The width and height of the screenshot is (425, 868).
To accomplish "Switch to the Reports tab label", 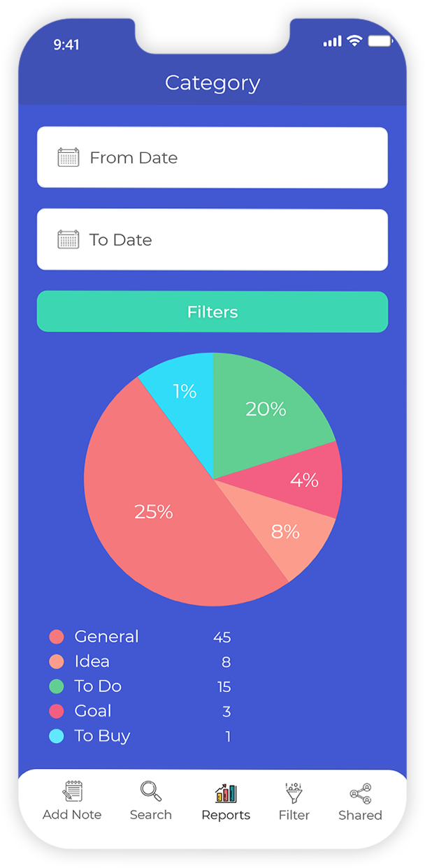I will click(x=226, y=815).
